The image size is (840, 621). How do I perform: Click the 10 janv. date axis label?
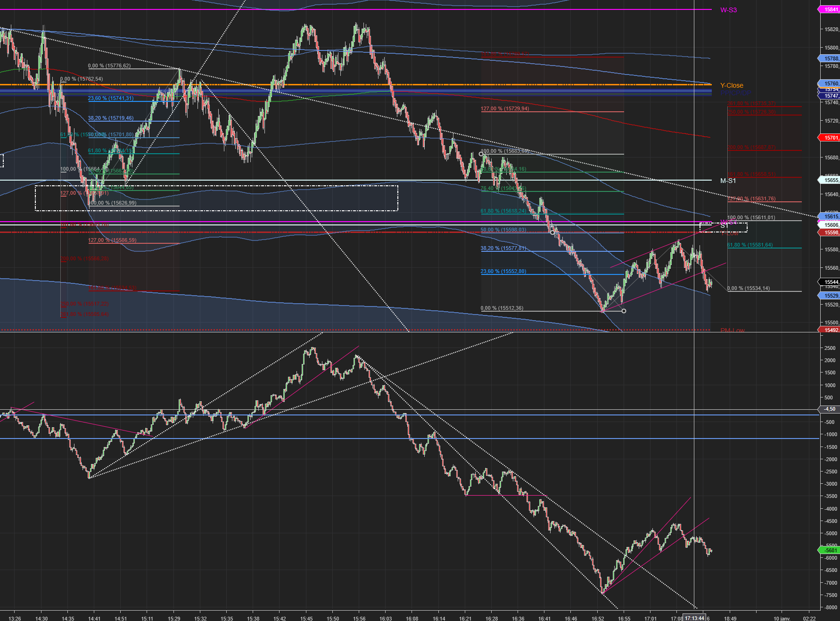point(782,618)
